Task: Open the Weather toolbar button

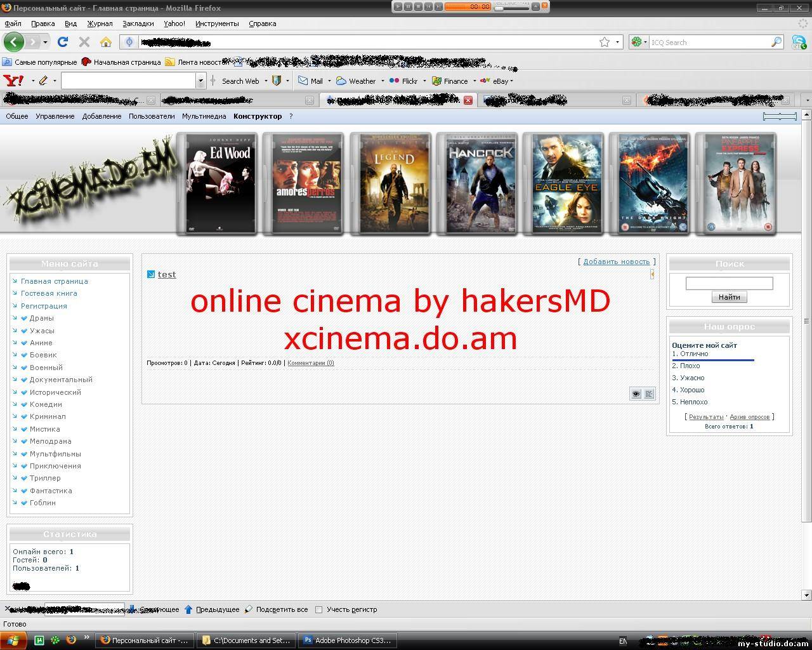Action: [356, 81]
